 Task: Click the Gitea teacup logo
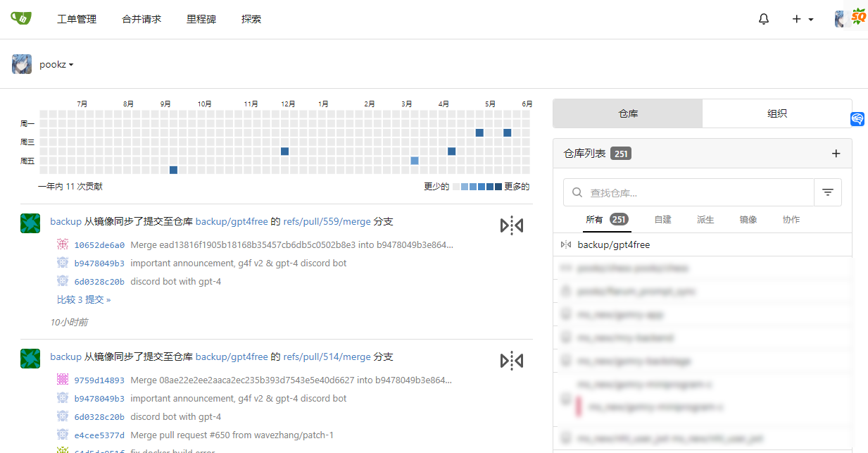coord(21,18)
